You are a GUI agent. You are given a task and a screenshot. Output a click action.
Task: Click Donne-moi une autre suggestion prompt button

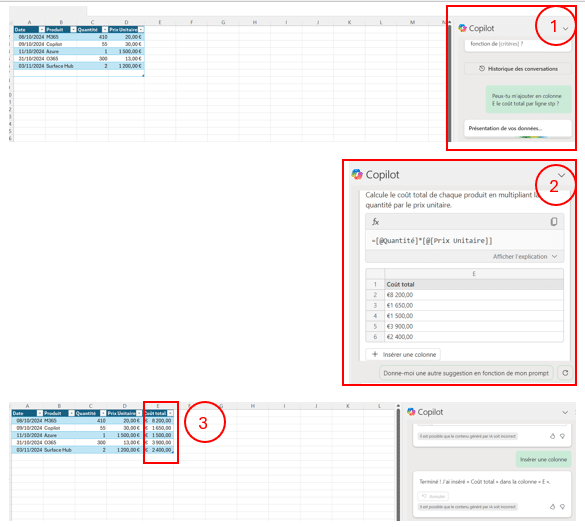(x=466, y=373)
